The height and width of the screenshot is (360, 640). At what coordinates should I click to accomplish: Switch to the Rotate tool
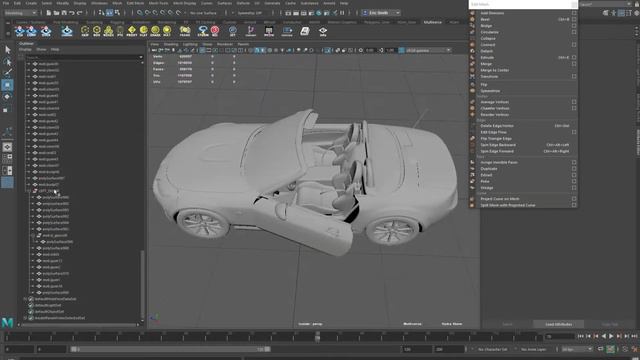7,97
